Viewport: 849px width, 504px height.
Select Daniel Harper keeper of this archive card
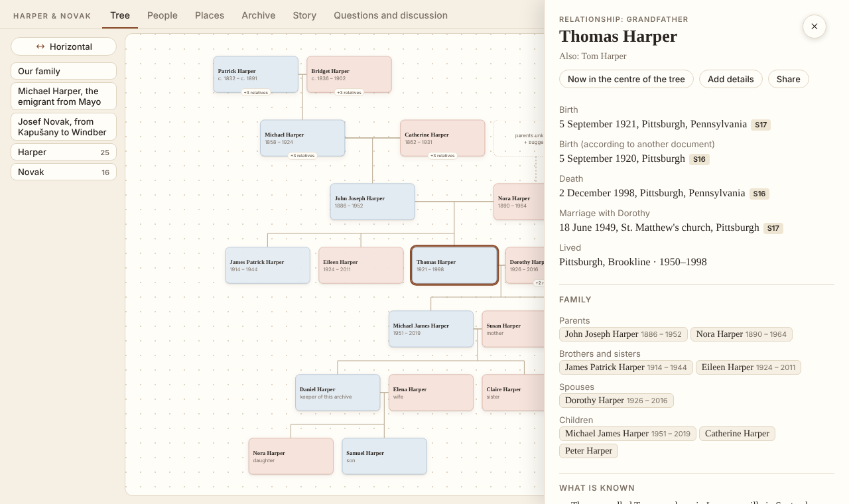coord(338,393)
